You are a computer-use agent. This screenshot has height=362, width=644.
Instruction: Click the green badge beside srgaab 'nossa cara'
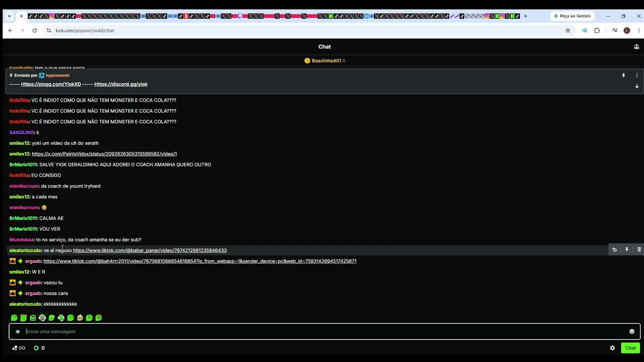(x=20, y=293)
